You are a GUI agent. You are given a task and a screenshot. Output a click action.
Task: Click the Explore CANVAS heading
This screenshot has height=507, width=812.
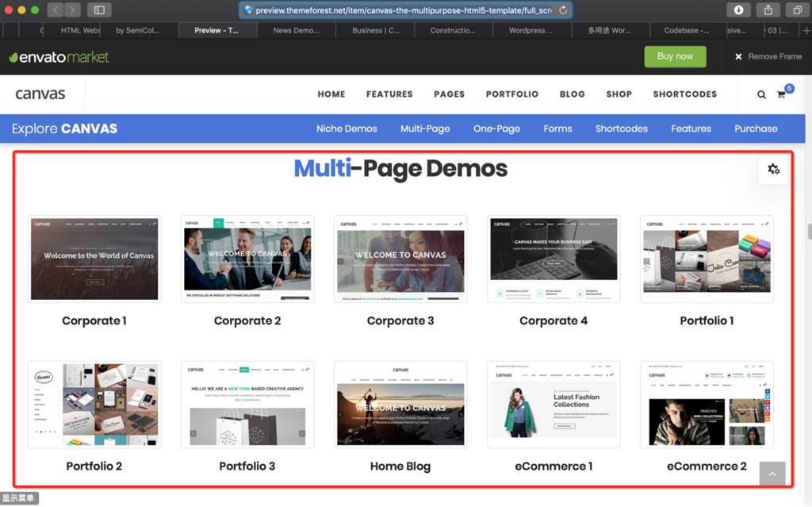65,129
